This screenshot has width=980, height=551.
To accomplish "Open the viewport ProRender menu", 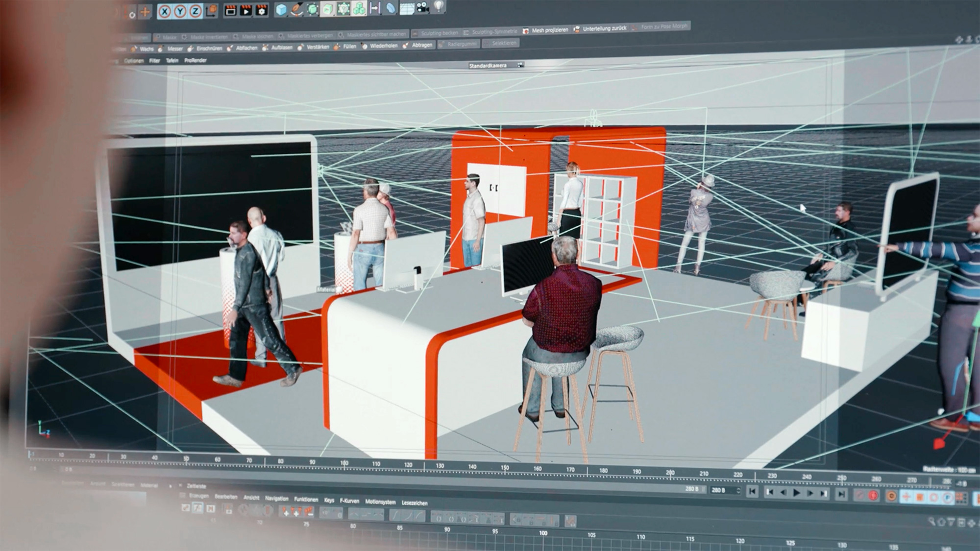I will (195, 60).
